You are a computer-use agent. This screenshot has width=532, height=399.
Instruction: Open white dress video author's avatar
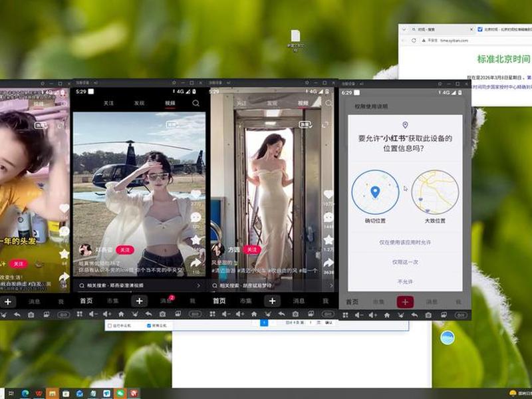[x=218, y=250]
